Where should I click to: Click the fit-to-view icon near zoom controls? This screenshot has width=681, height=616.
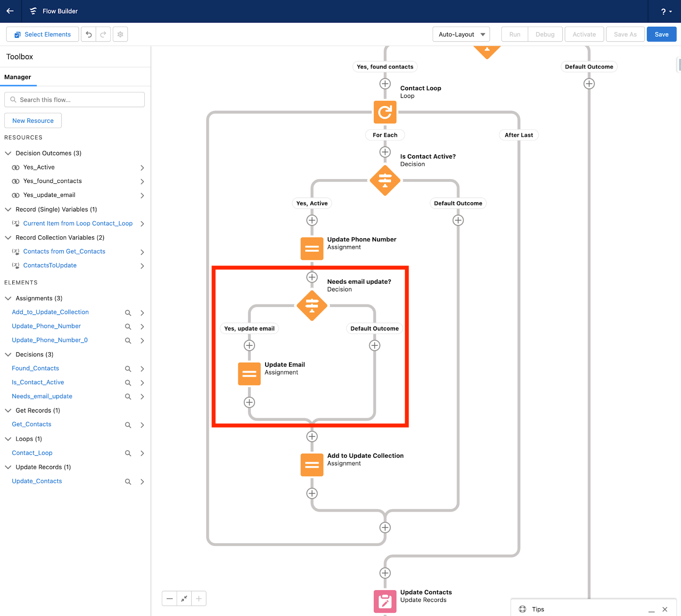(184, 598)
